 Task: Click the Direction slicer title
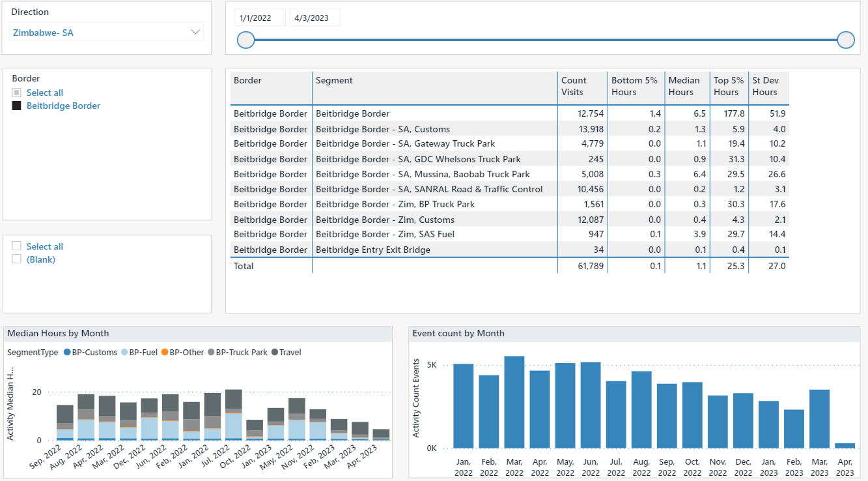click(30, 12)
